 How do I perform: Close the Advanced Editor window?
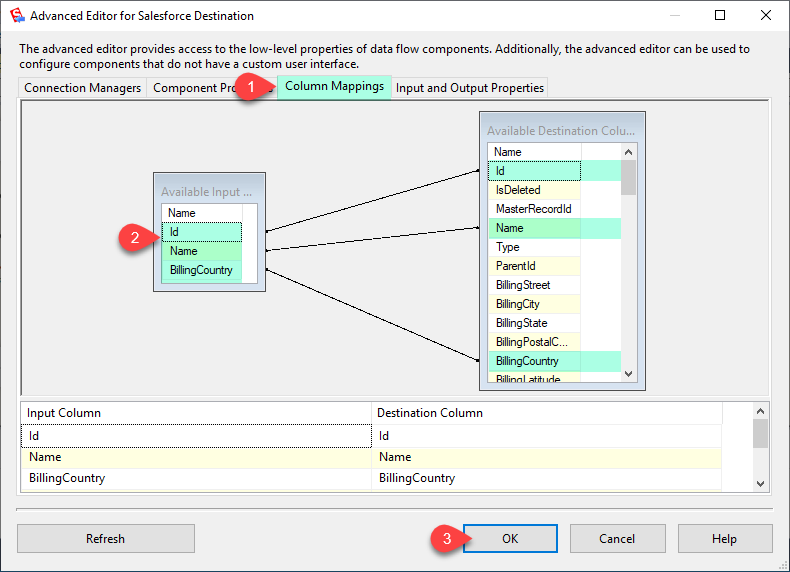point(766,15)
